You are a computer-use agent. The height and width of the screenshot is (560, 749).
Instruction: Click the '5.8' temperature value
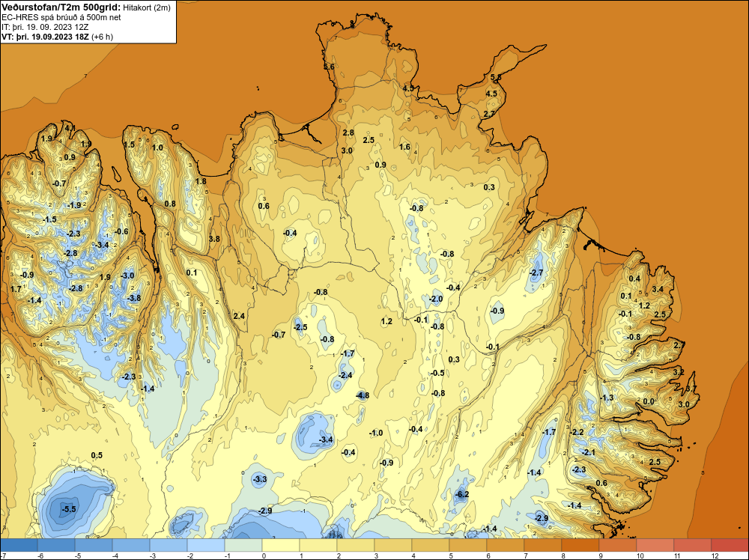[496, 77]
